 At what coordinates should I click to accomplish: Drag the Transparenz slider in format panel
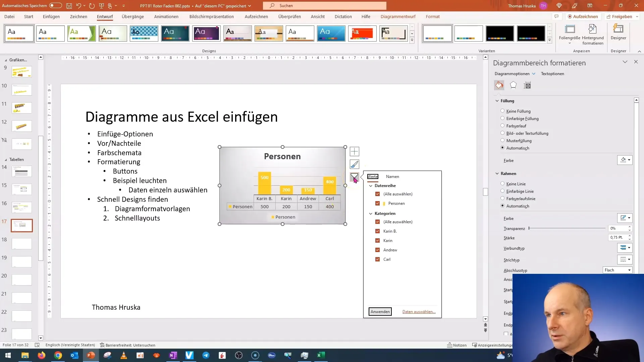[529, 229]
